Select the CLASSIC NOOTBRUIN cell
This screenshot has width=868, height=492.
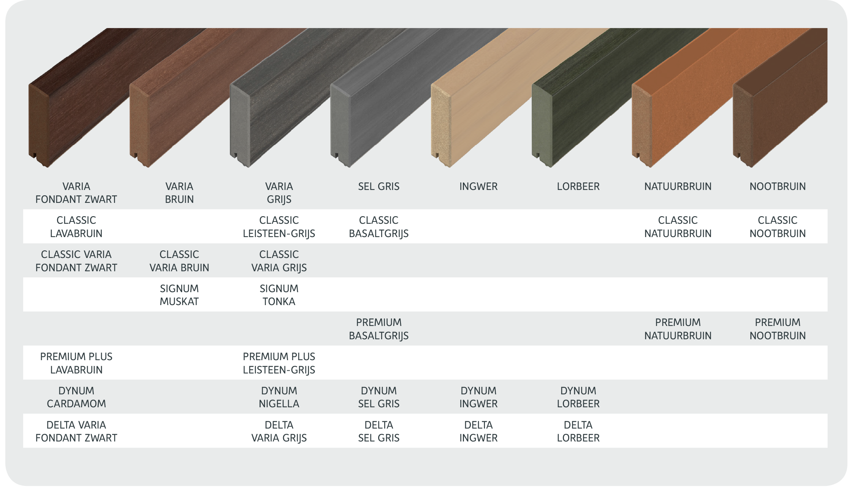coord(778,226)
